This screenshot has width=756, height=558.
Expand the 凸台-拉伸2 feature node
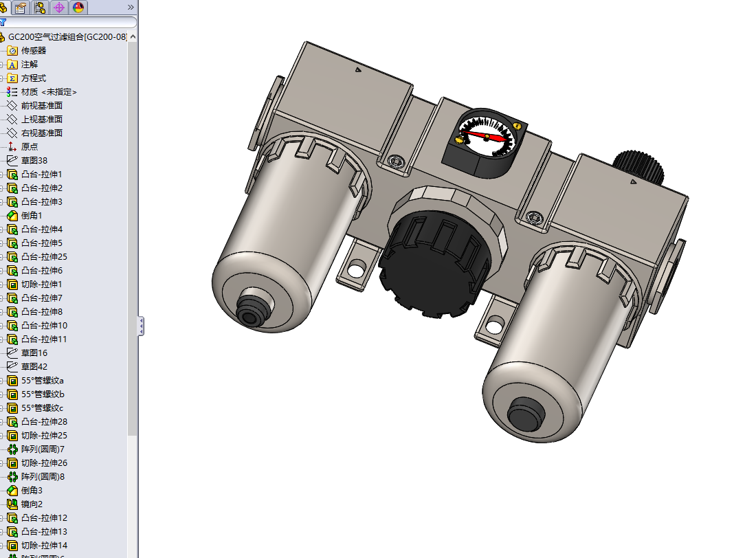(x=2, y=188)
